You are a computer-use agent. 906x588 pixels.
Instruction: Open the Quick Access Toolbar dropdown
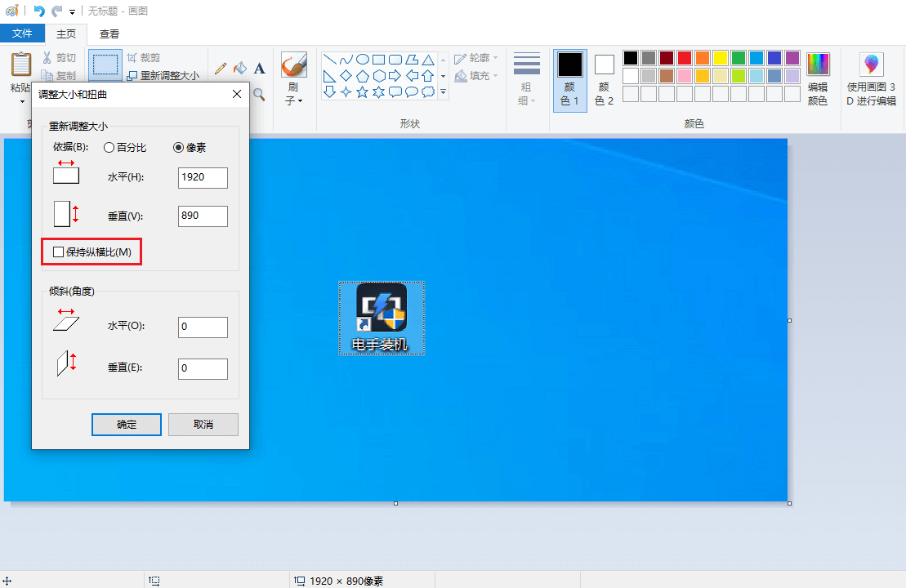pyautogui.click(x=72, y=11)
